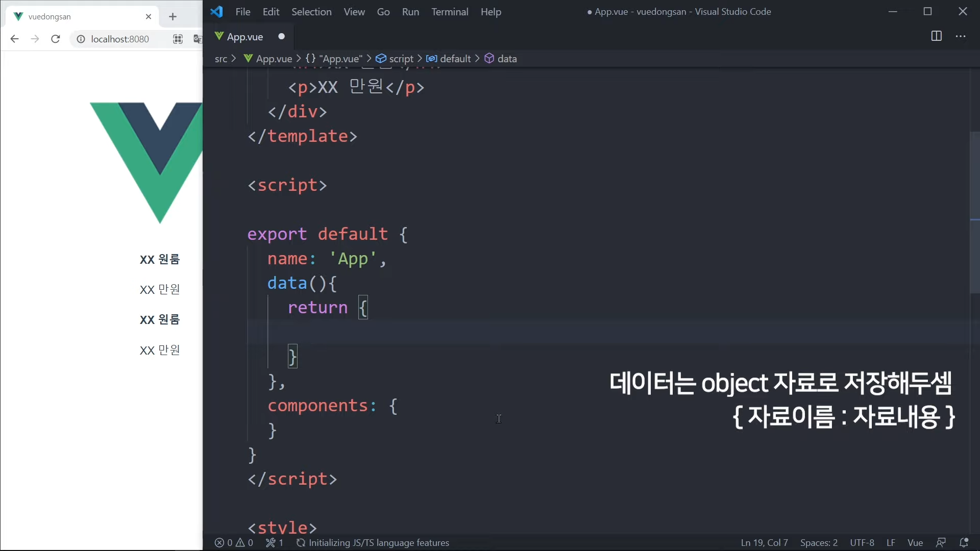Click the feedback icon in status bar
Image resolution: width=980 pixels, height=551 pixels.
[x=941, y=542]
